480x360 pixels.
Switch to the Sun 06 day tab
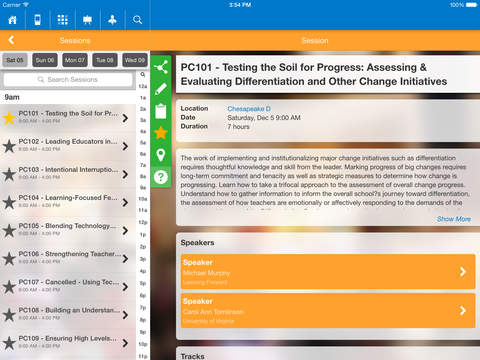coord(45,60)
